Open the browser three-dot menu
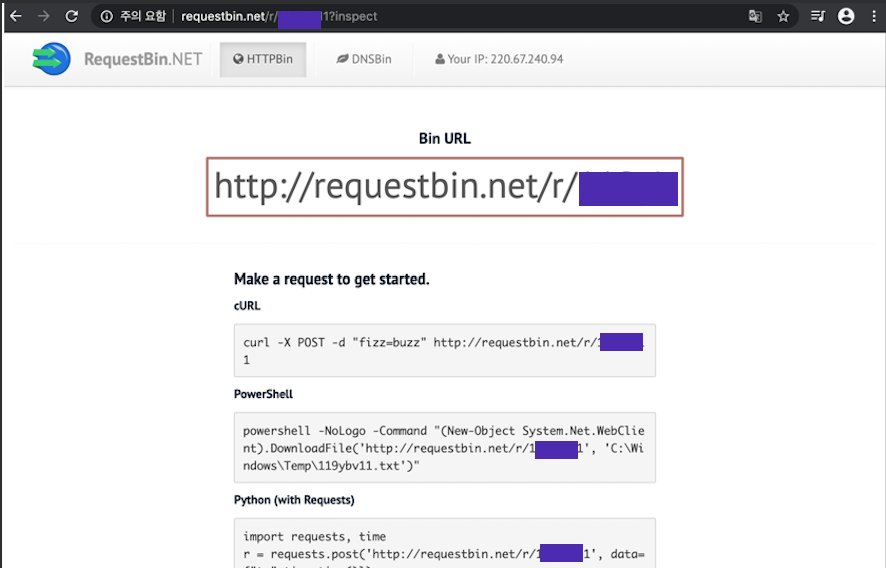Viewport: 886px width, 568px height. [x=874, y=16]
